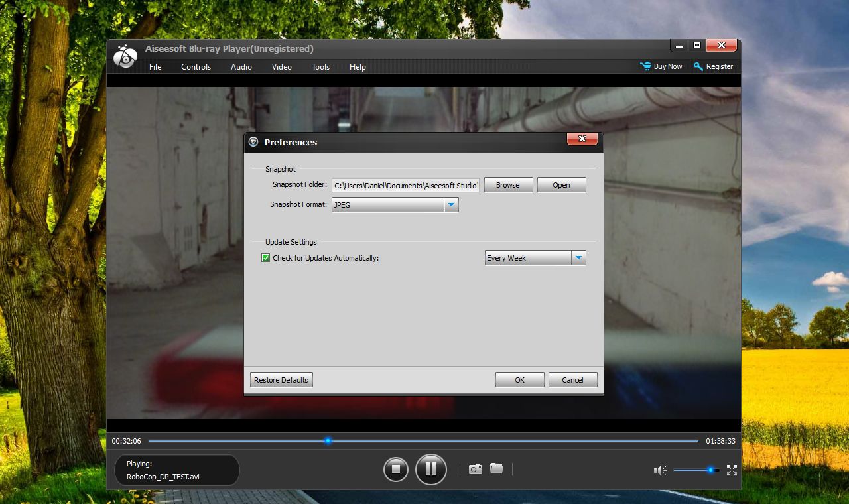Screen dimensions: 849x504
Task: Open the Video menu
Action: tap(282, 67)
